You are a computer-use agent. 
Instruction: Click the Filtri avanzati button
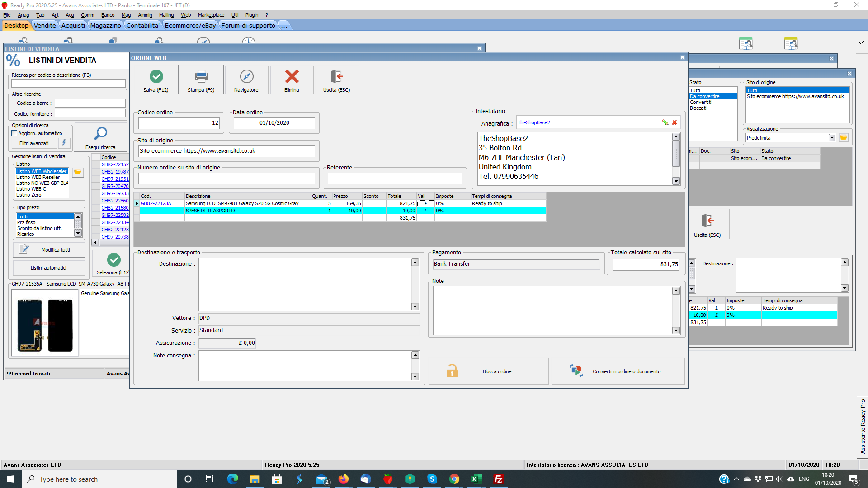coord(34,143)
